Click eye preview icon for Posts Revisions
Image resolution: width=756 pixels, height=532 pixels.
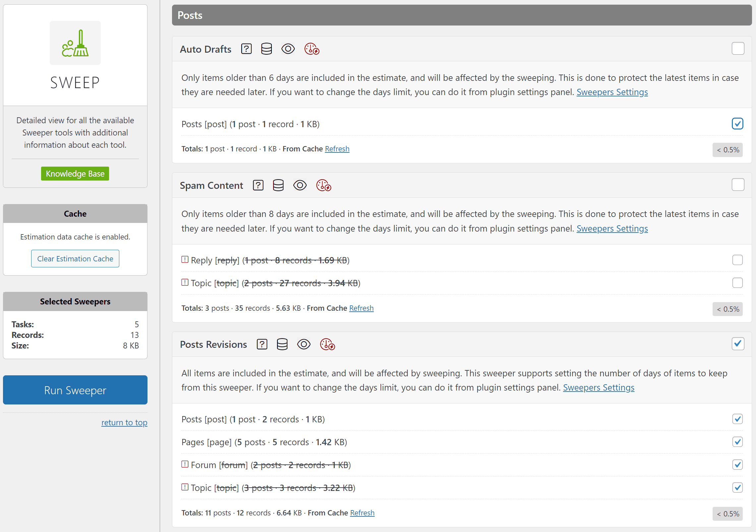(x=304, y=344)
